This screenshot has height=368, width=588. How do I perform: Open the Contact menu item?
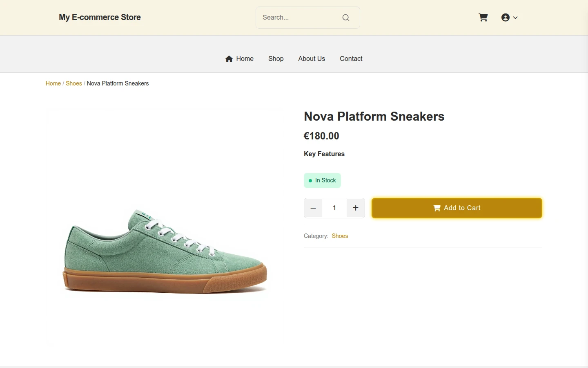351,59
